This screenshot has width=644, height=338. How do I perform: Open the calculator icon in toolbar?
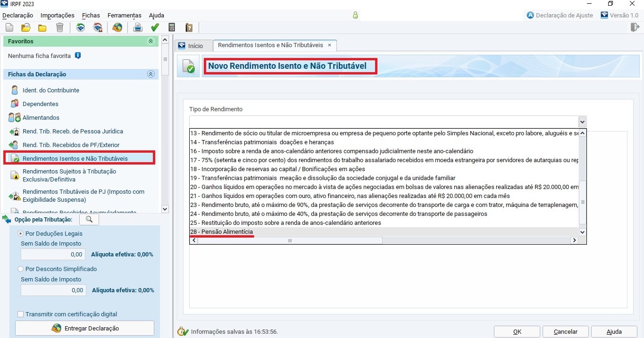coord(172,28)
